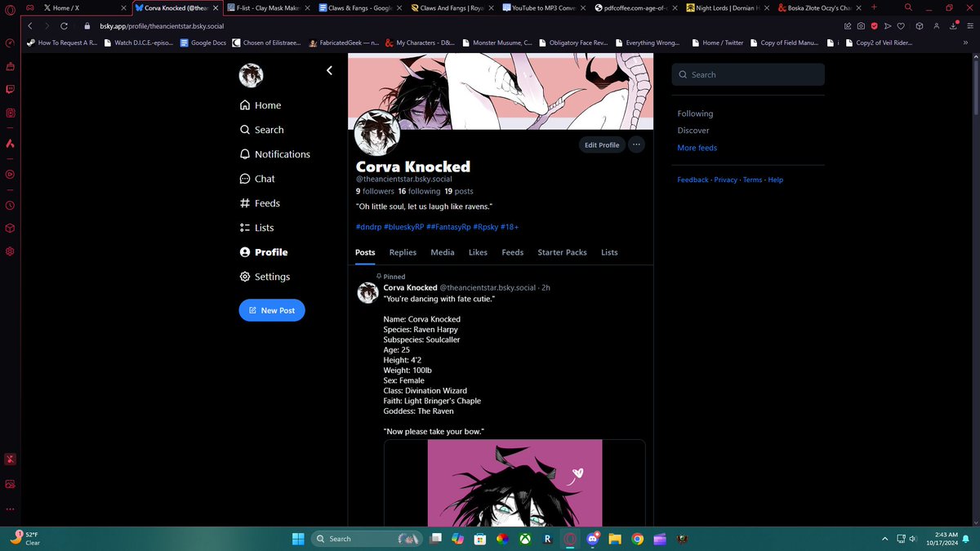Click the Edit Profile button
This screenshot has width=980, height=551.
coord(603,144)
